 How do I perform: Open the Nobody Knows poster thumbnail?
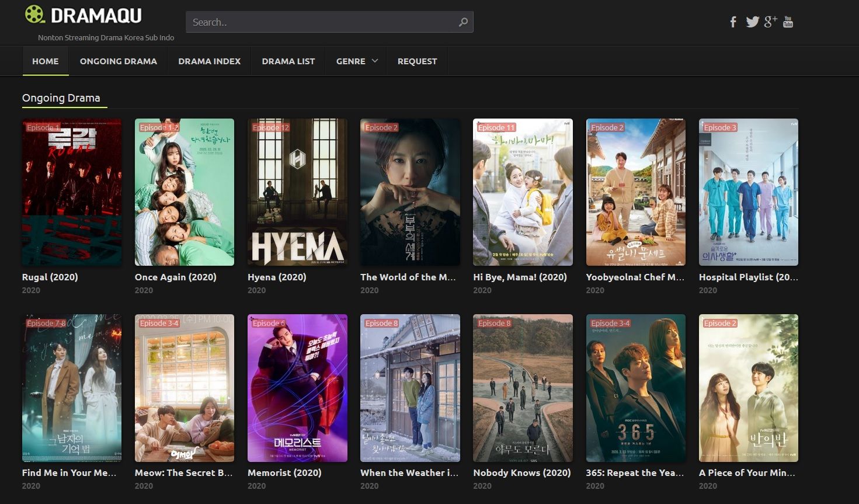(x=523, y=388)
